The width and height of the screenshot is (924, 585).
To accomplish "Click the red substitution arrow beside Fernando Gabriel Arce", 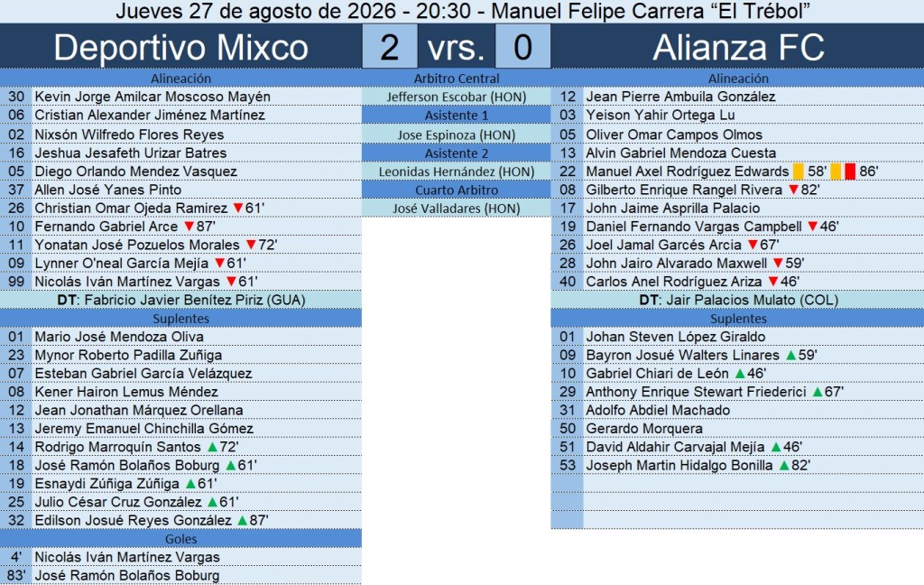I will coord(189,227).
